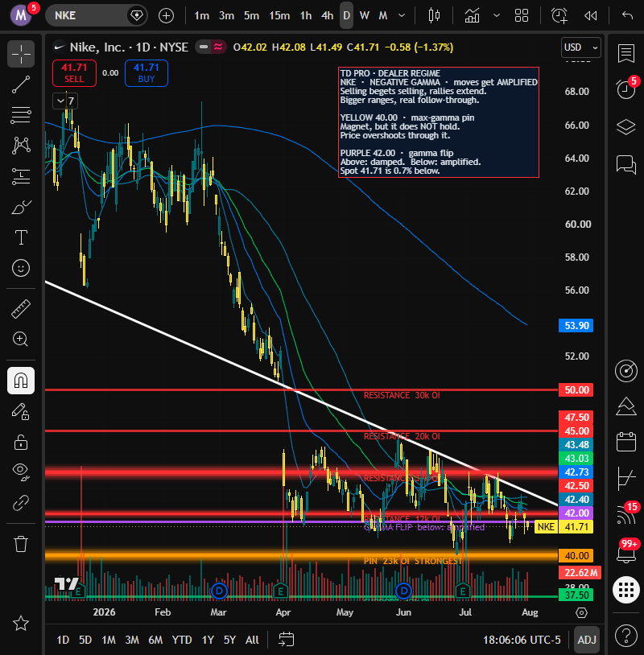644x655 pixels.
Task: Open favorites star toolbar
Action: click(x=20, y=624)
